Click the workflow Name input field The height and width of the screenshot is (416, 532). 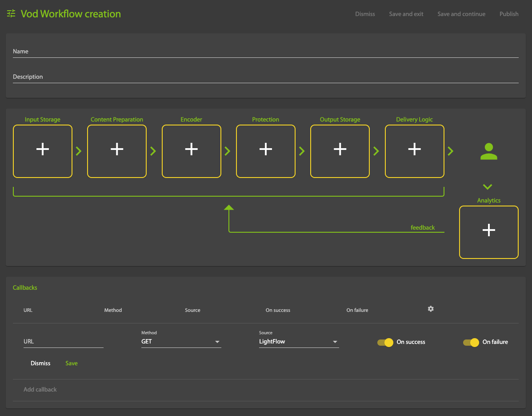point(265,52)
